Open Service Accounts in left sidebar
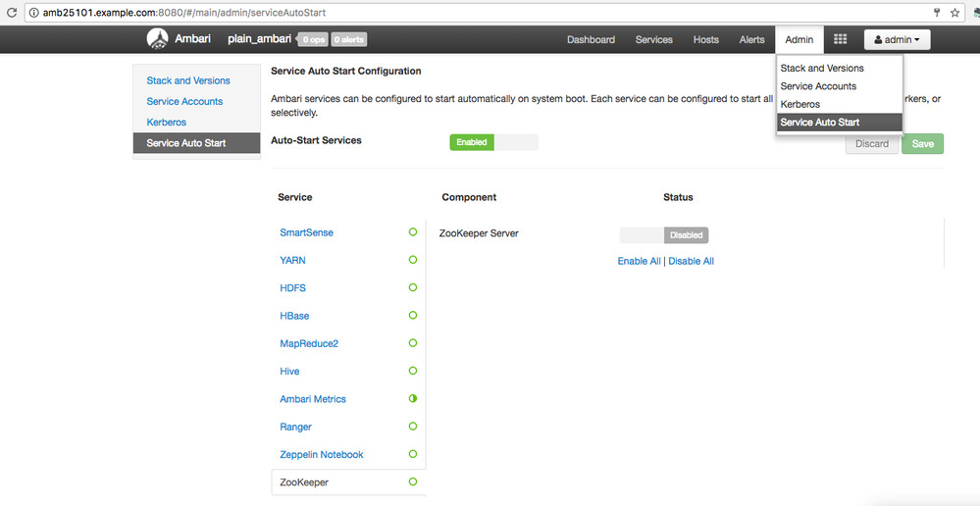This screenshot has height=506, width=980. pyautogui.click(x=184, y=101)
